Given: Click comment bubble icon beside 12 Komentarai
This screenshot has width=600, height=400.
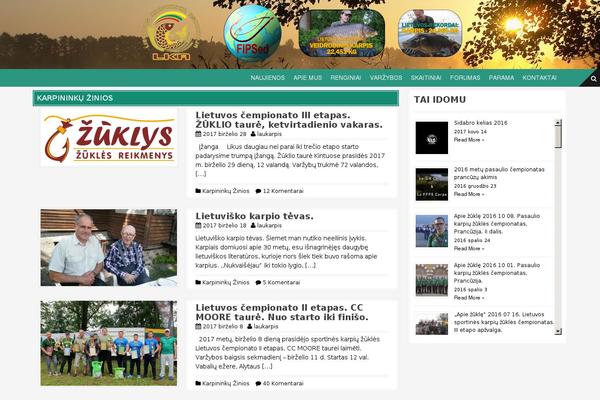Looking at the screenshot, I should click(258, 191).
